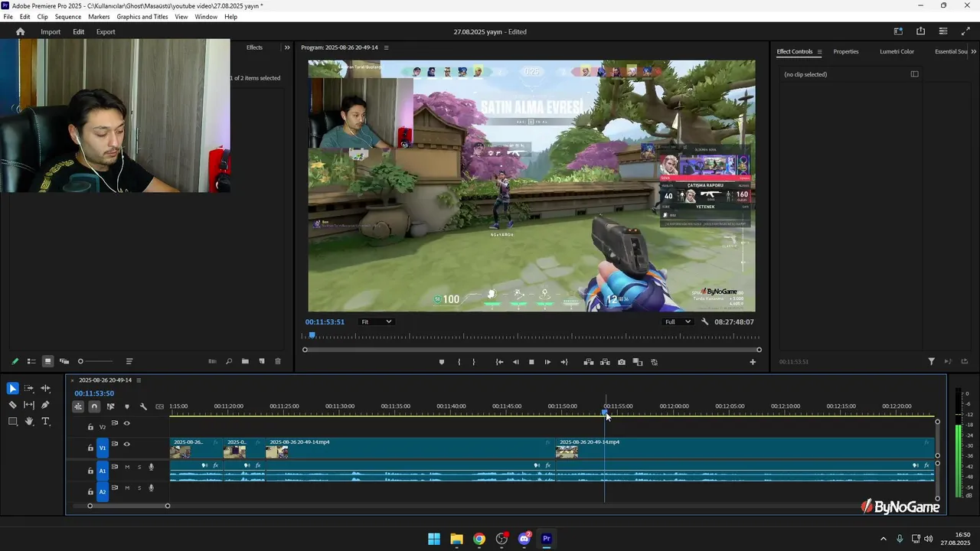Mark In point in Program monitor

click(459, 362)
